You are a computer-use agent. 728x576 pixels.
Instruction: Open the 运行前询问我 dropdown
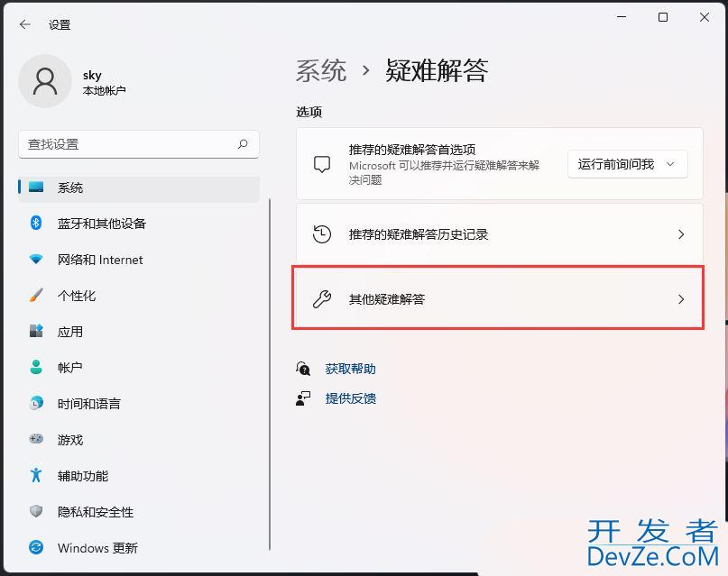[x=627, y=164]
